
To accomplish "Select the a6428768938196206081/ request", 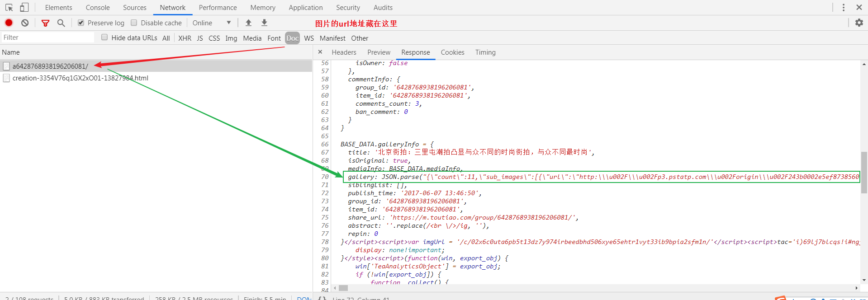I will [50, 66].
